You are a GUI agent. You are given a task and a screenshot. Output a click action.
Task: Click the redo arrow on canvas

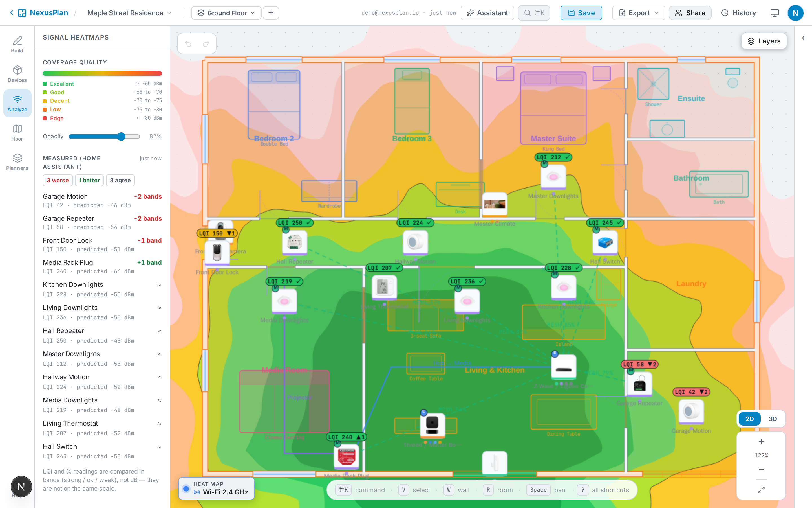click(x=206, y=44)
